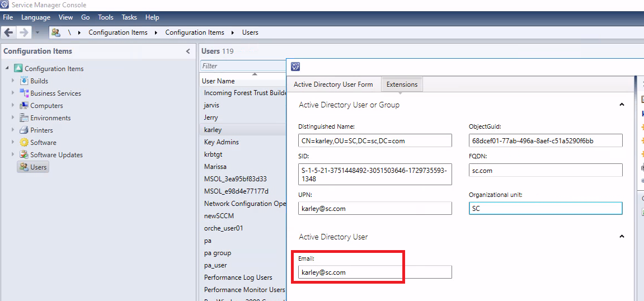Click the Software tree icon
The image size is (644, 301).
24,143
